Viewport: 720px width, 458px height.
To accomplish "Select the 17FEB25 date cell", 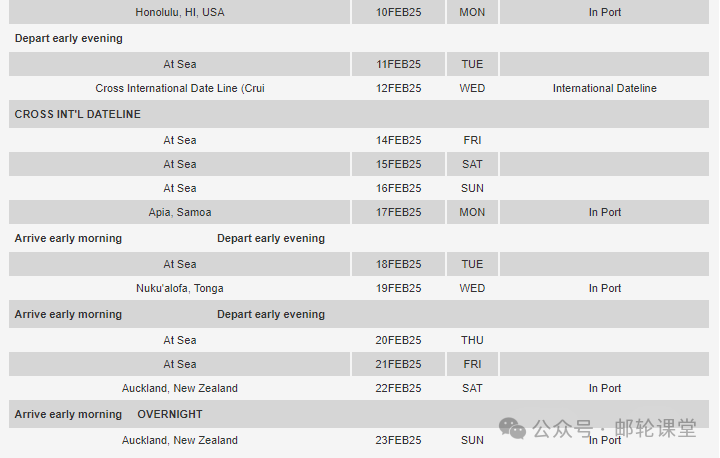I will 398,212.
